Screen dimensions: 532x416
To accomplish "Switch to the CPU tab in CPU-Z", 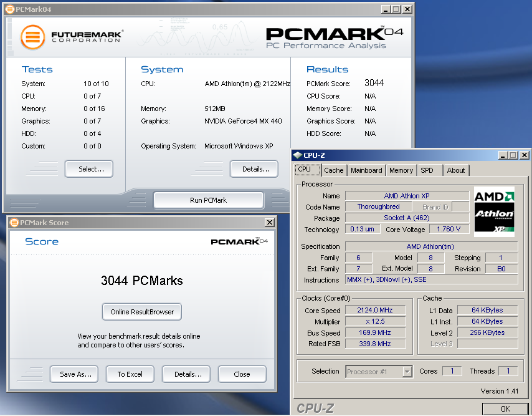I will pos(308,170).
